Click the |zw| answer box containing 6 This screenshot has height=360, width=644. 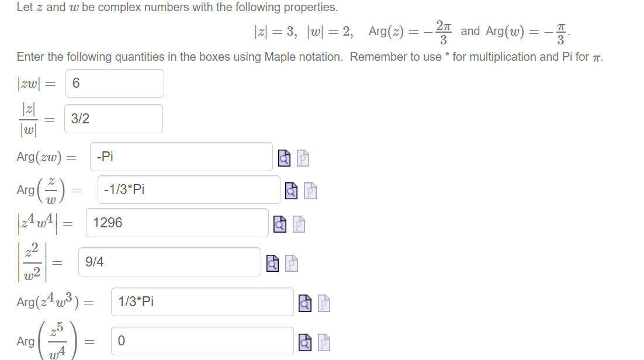(x=115, y=84)
